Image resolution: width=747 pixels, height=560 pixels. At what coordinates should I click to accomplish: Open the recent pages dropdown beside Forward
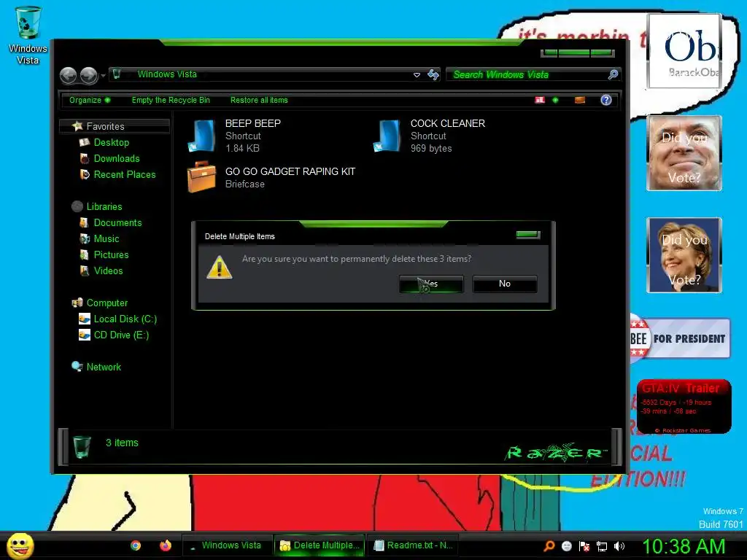tap(103, 75)
